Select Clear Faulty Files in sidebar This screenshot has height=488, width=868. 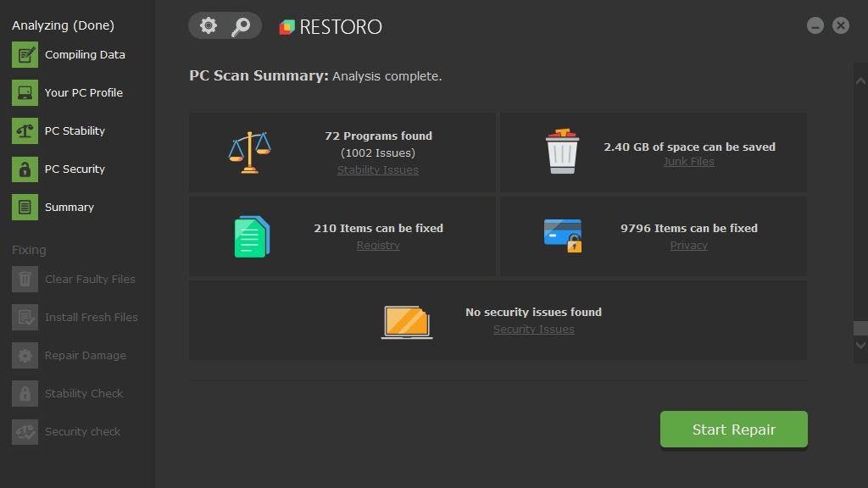click(90, 280)
